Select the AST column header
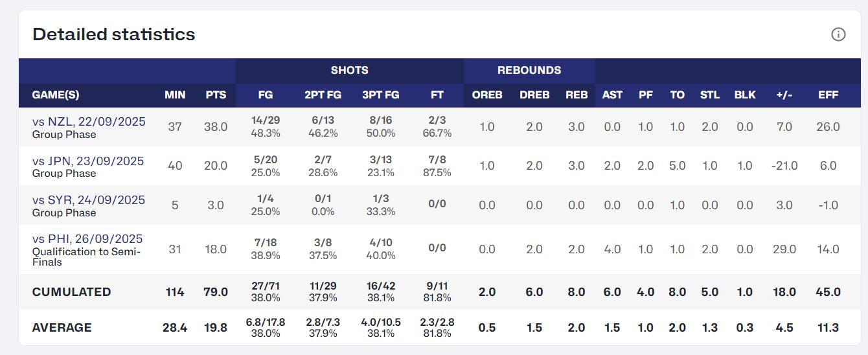The height and width of the screenshot is (355, 868). pyautogui.click(x=612, y=95)
